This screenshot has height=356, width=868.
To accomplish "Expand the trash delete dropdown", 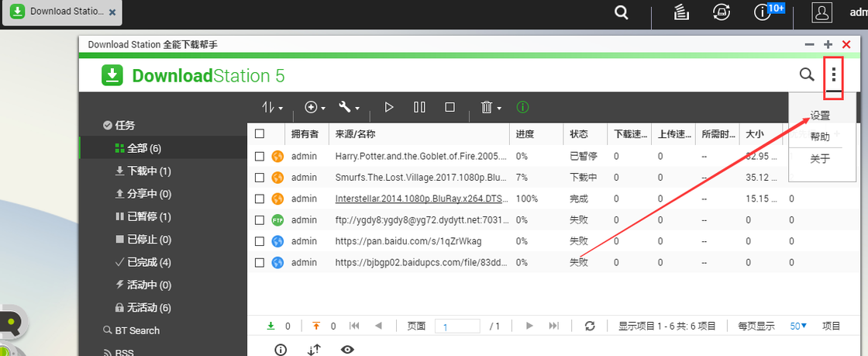I will pos(491,107).
